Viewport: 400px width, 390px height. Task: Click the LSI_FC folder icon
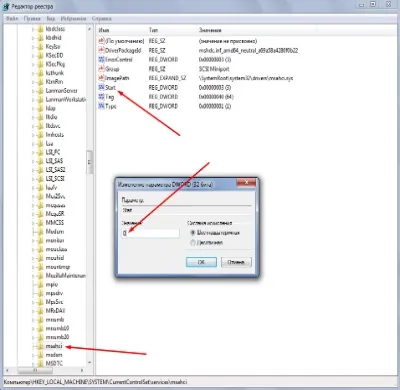click(x=40, y=152)
